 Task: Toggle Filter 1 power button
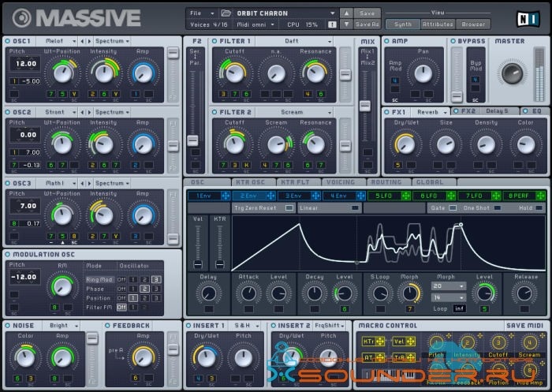(214, 41)
